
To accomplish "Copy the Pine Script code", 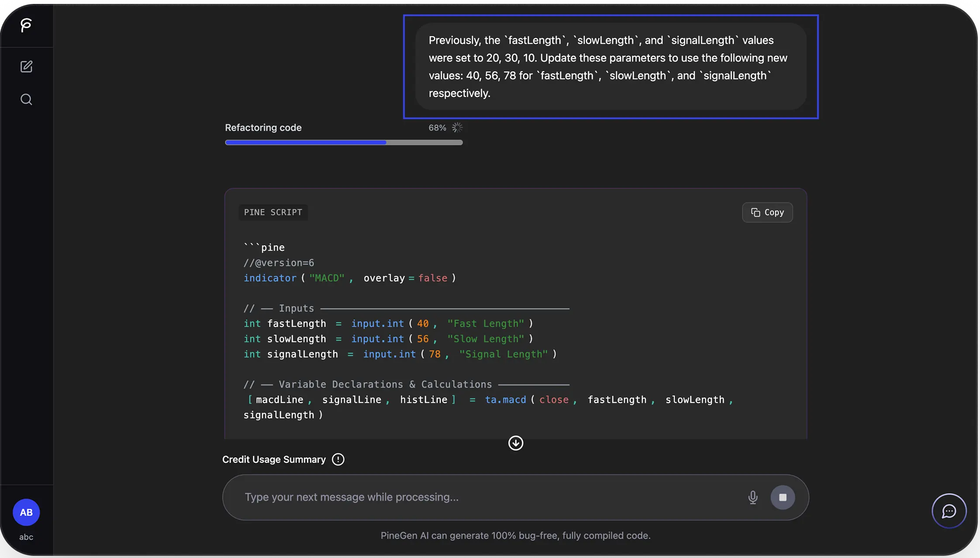I will point(767,212).
